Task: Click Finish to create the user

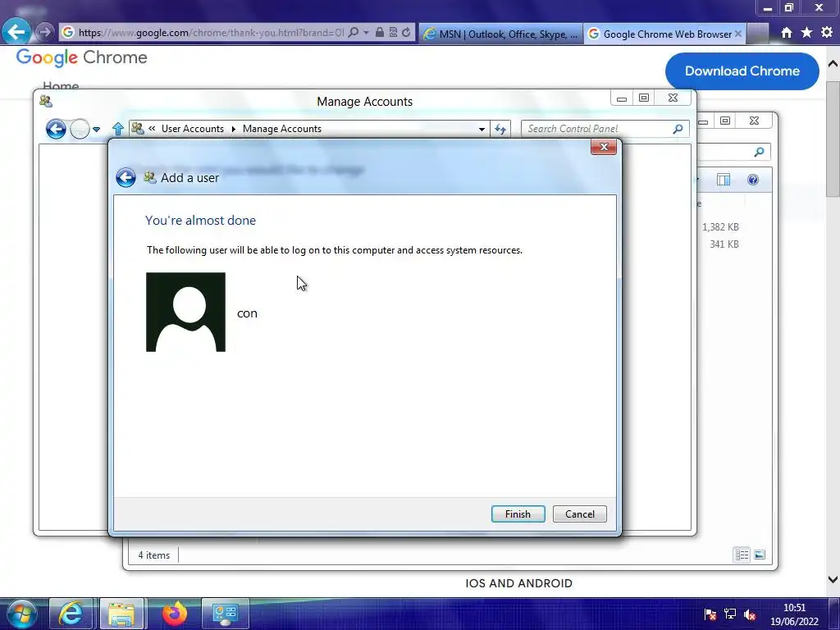Action: point(518,514)
